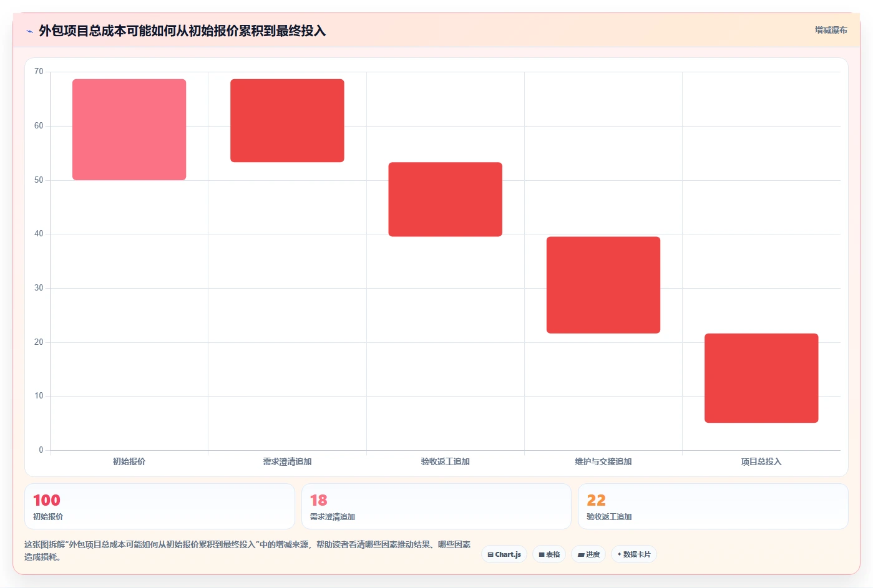Click the y-axis value 50

point(39,180)
